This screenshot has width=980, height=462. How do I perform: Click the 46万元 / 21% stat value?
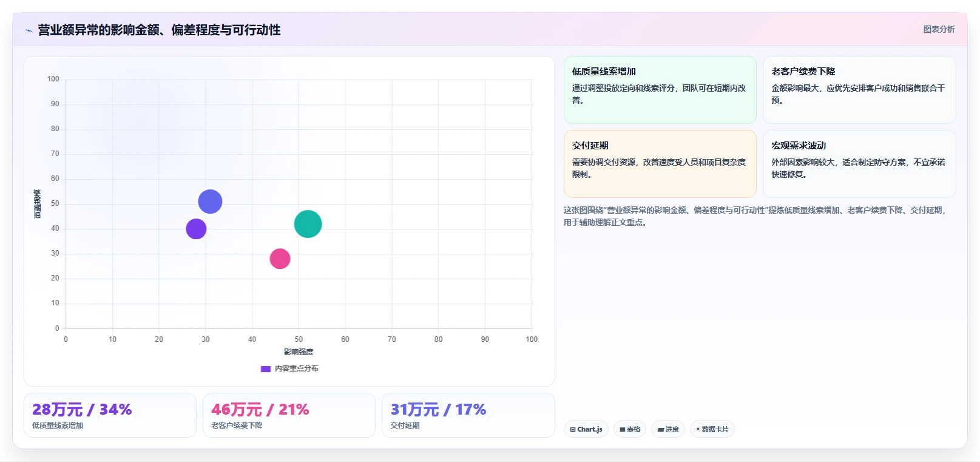(260, 410)
